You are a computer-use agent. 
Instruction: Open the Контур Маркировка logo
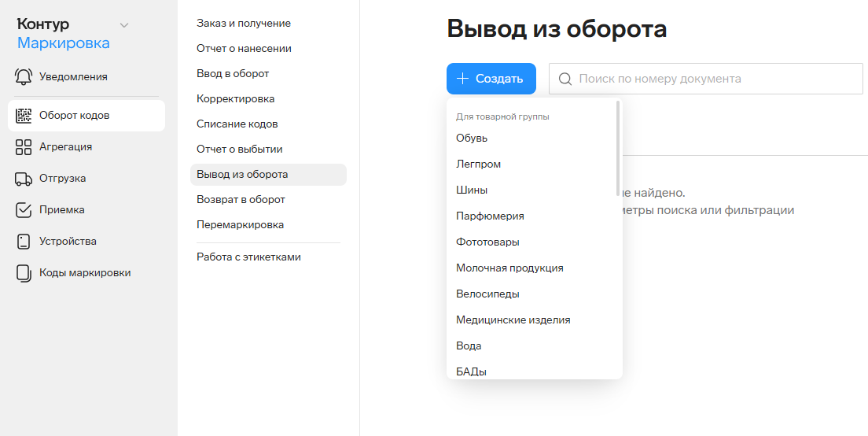[63, 33]
